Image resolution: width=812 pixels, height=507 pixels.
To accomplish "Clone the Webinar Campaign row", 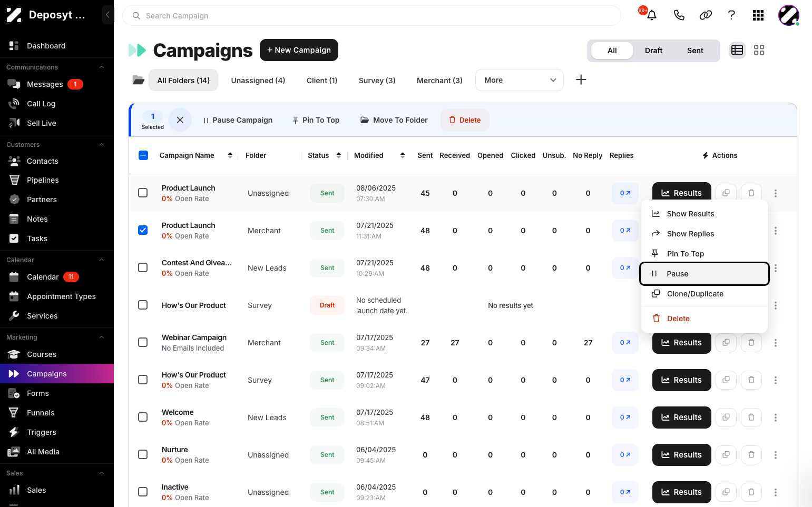I will [726, 343].
